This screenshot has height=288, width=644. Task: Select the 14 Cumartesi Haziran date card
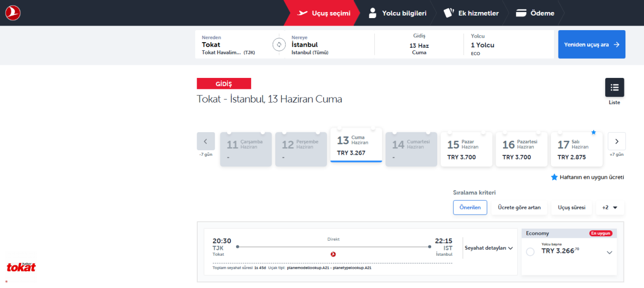tap(412, 149)
